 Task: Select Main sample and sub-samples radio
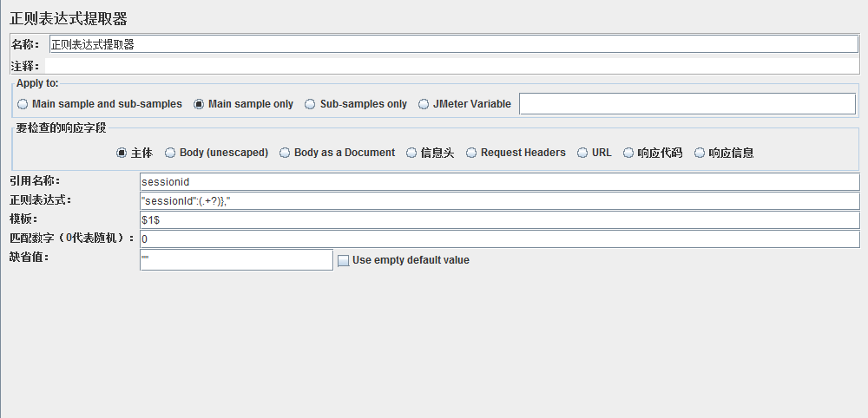[23, 104]
